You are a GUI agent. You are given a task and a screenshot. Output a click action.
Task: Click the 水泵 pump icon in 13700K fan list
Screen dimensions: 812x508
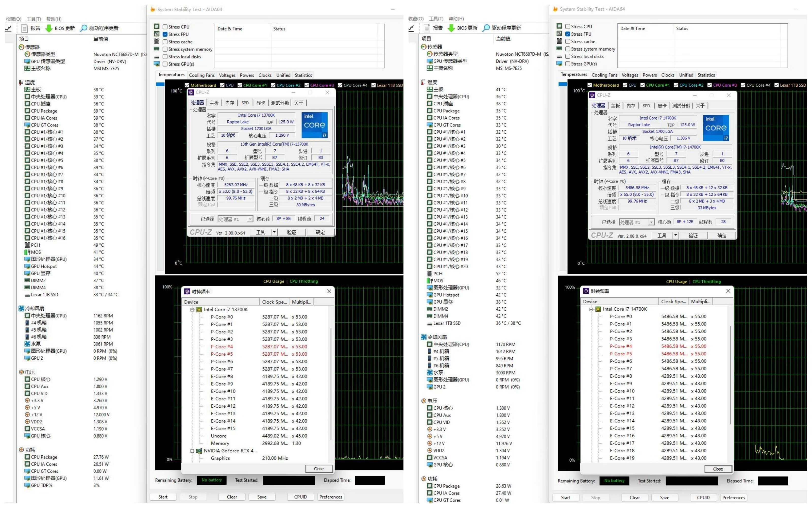[x=27, y=344]
